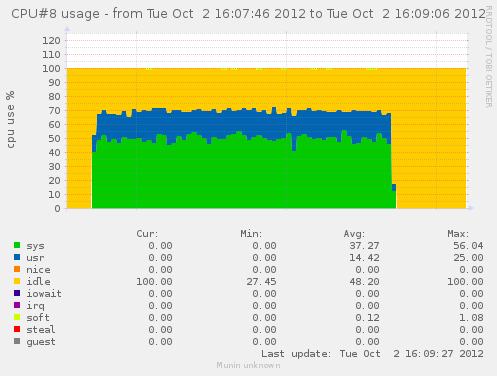Click the sys Max value 56.04
Screen dimensions: 497x376
point(468,246)
